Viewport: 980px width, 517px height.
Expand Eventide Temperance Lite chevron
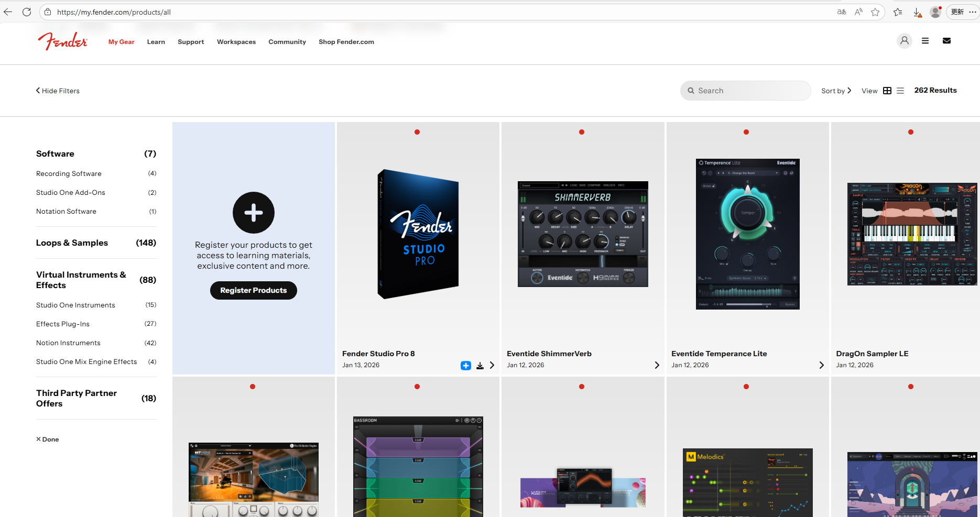[821, 365]
